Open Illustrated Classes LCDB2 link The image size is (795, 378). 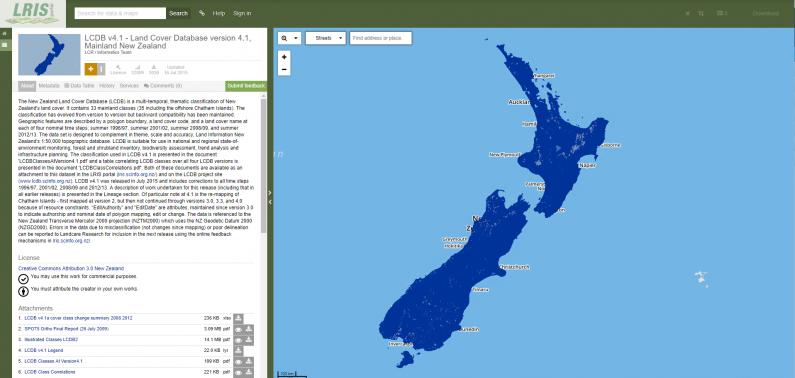(x=51, y=339)
